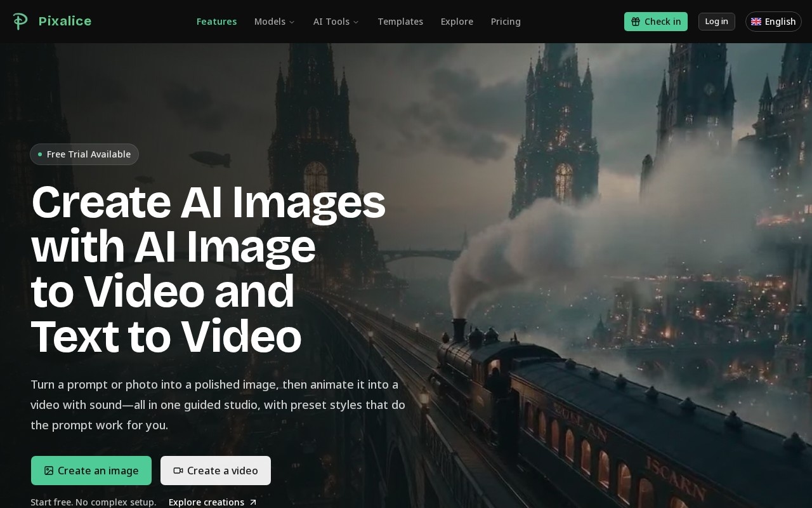Click the Create a video button label

pyautogui.click(x=223, y=471)
